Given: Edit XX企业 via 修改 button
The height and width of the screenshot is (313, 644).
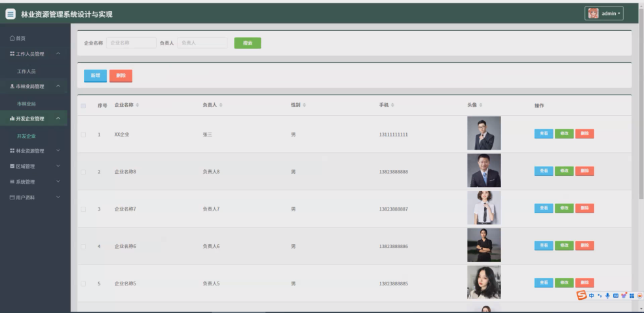Looking at the screenshot, I should click(564, 134).
